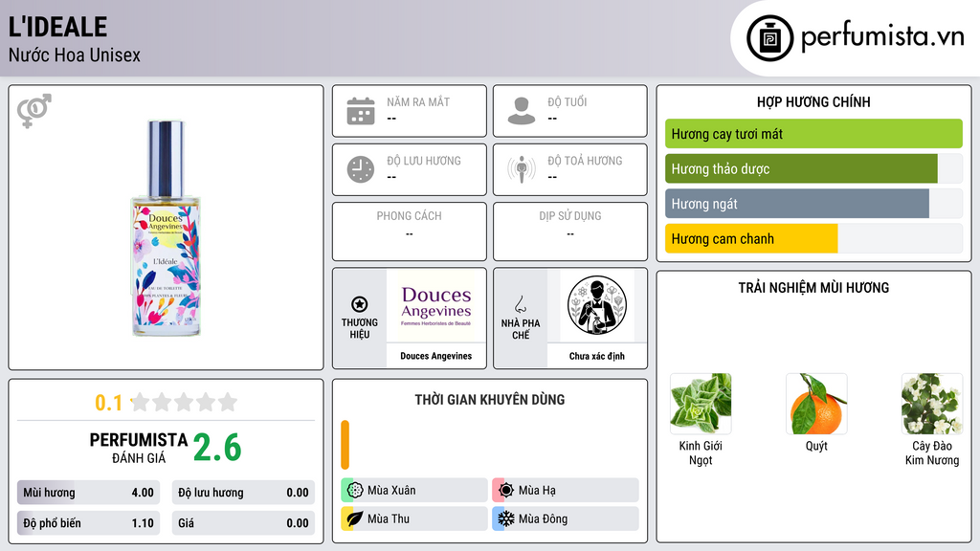The image size is (980, 551).
Task: Open the unidentified perfumer portrait image
Action: (597, 305)
